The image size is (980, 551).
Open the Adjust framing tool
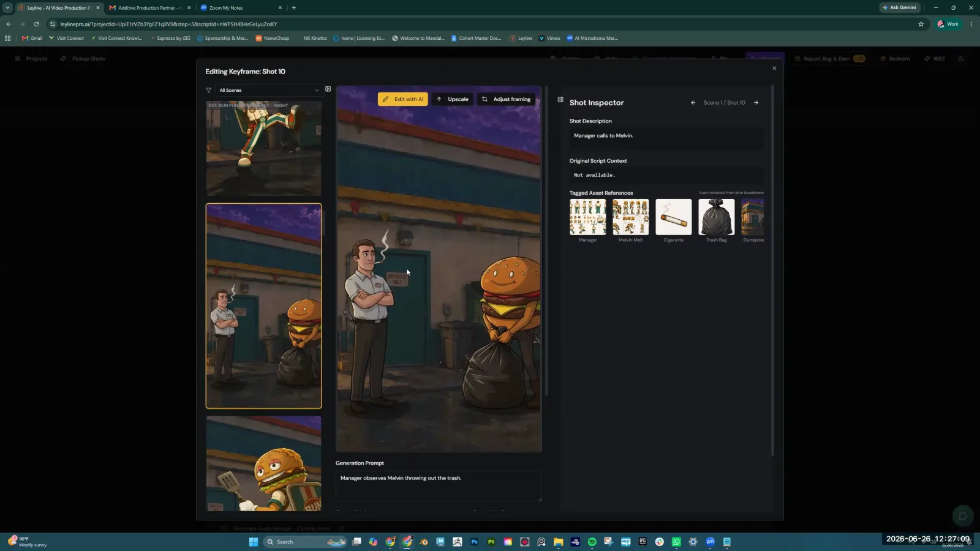[506, 99]
